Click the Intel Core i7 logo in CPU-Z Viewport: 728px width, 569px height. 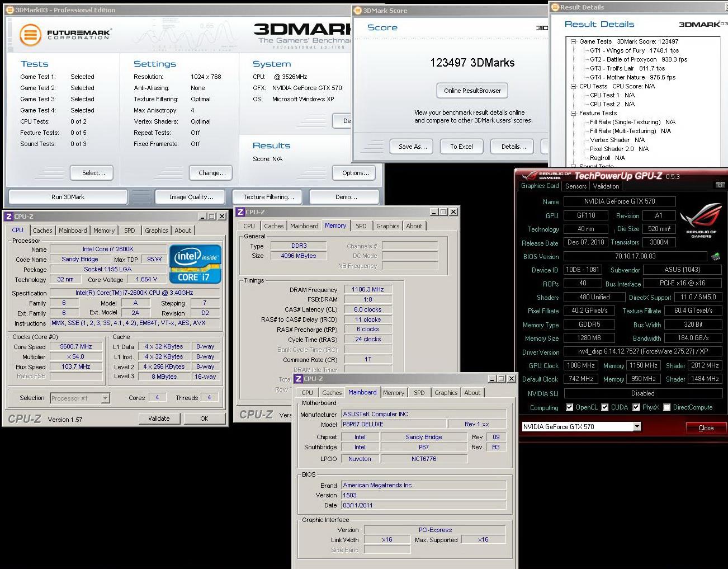[195, 264]
